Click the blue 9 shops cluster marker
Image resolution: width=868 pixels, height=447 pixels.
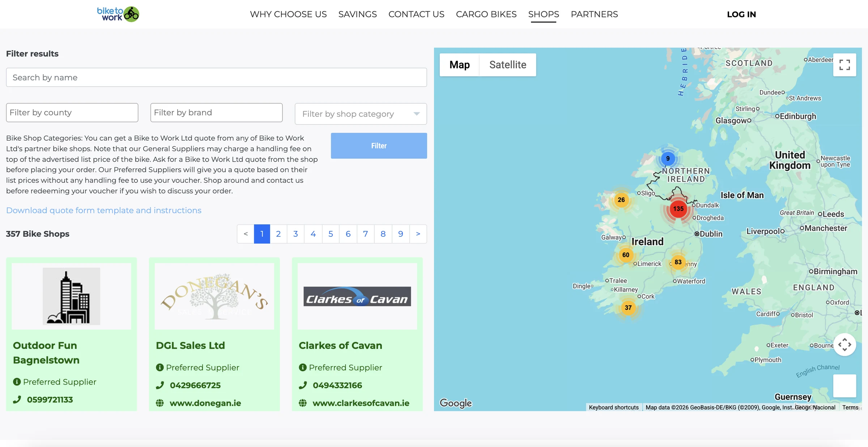pos(668,158)
